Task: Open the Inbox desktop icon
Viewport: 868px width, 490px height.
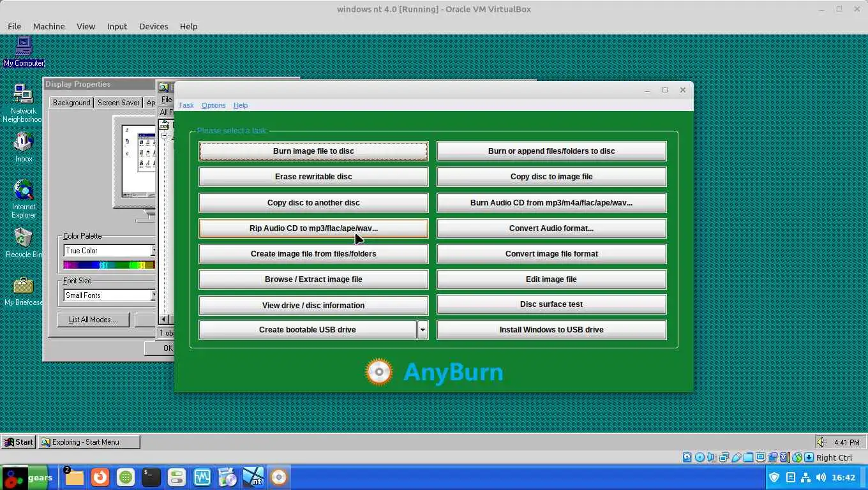Action: (24, 147)
